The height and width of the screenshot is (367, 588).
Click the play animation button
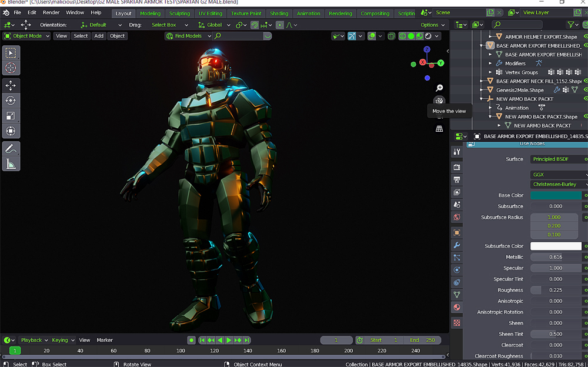229,340
